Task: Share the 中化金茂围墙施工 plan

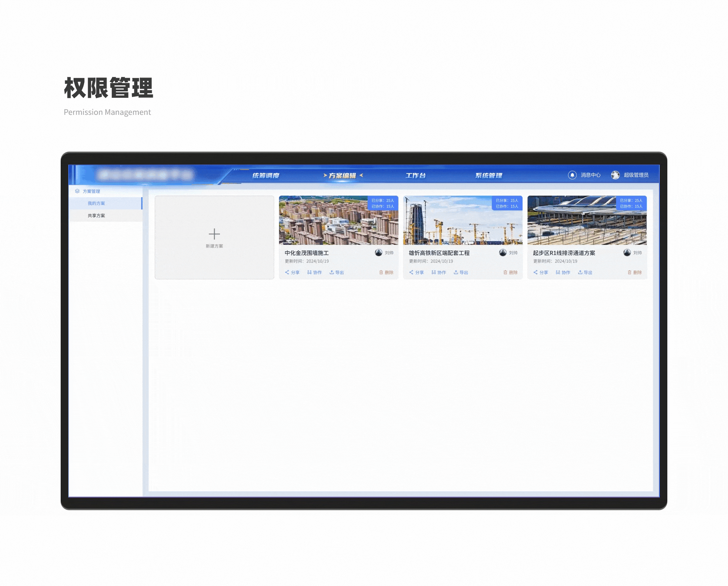Action: 292,273
